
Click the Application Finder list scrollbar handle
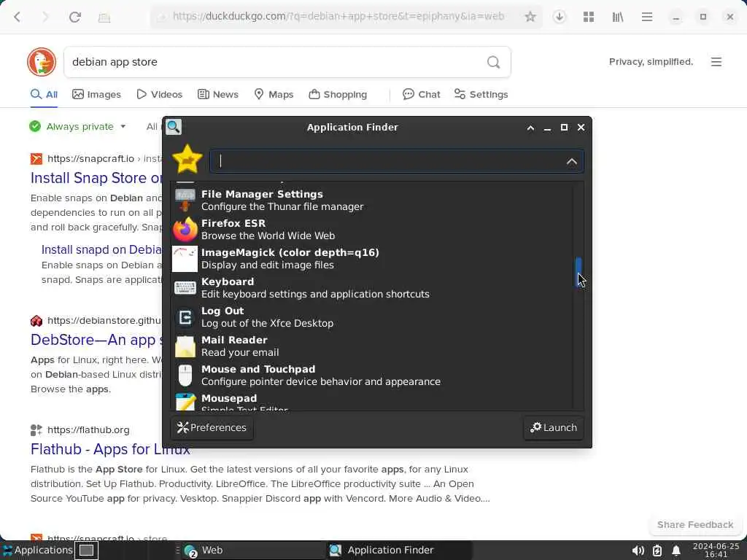[578, 272]
